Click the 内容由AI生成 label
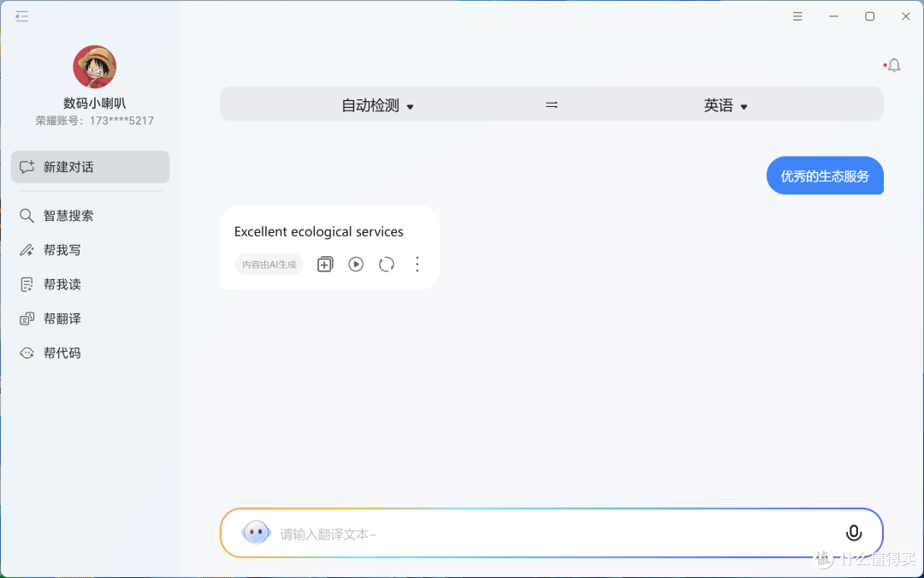924x578 pixels. coord(269,265)
